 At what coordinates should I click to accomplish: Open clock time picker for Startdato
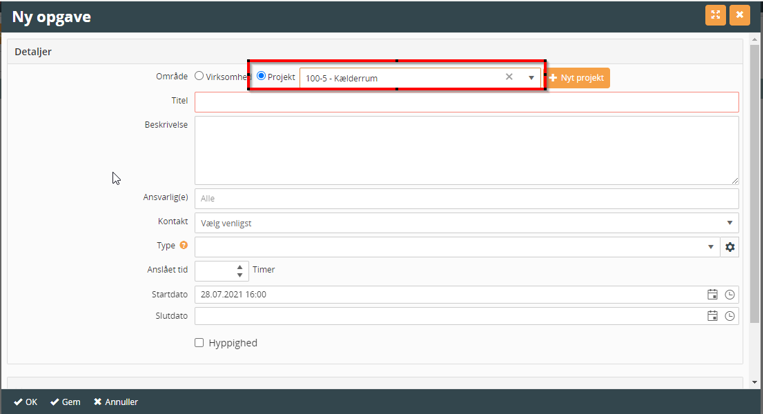730,294
